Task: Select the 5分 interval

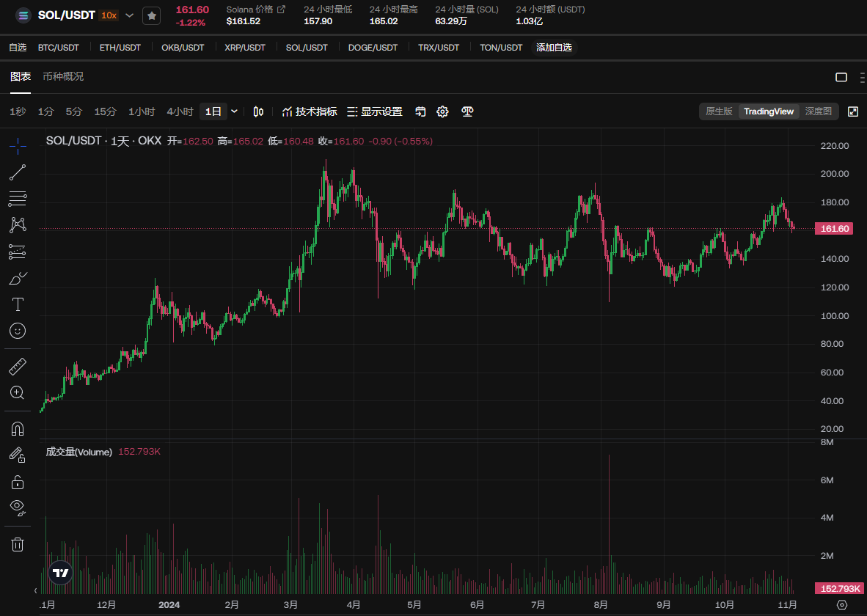Action: click(x=73, y=111)
